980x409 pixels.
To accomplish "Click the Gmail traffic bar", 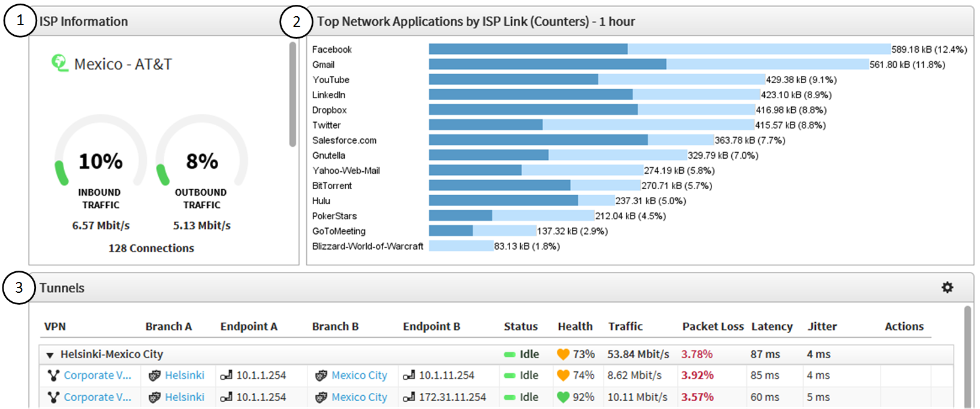I will 649,64.
